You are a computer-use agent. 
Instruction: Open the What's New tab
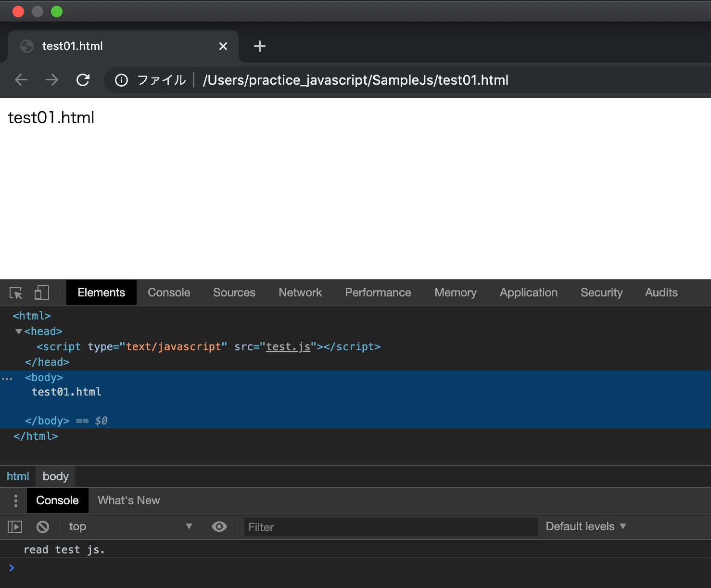[128, 500]
